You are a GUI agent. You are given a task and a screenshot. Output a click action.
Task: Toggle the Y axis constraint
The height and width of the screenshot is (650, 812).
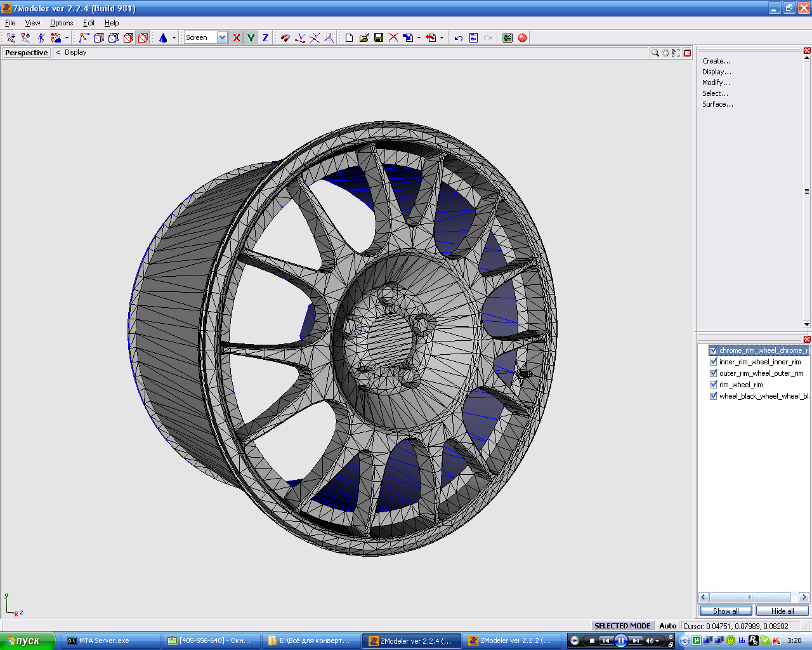click(251, 38)
